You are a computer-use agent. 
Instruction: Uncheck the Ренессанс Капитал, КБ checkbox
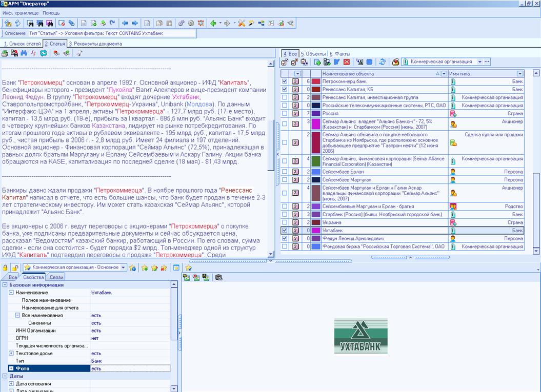pos(285,89)
